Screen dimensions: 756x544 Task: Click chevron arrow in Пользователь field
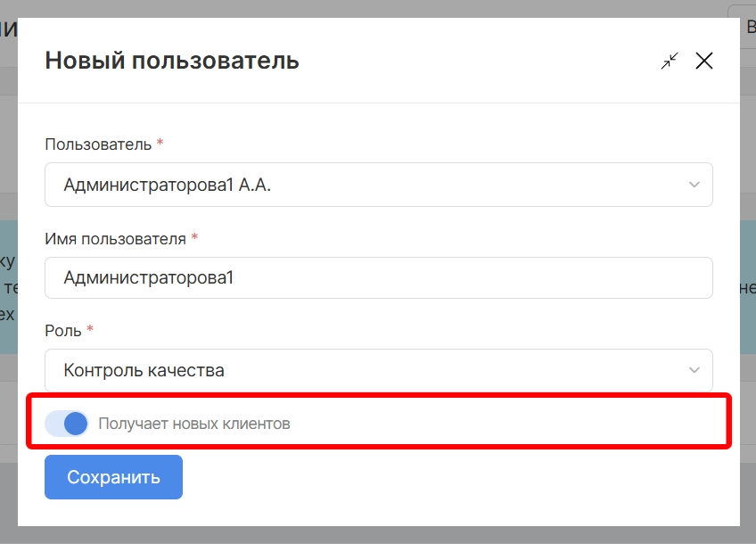tap(694, 185)
